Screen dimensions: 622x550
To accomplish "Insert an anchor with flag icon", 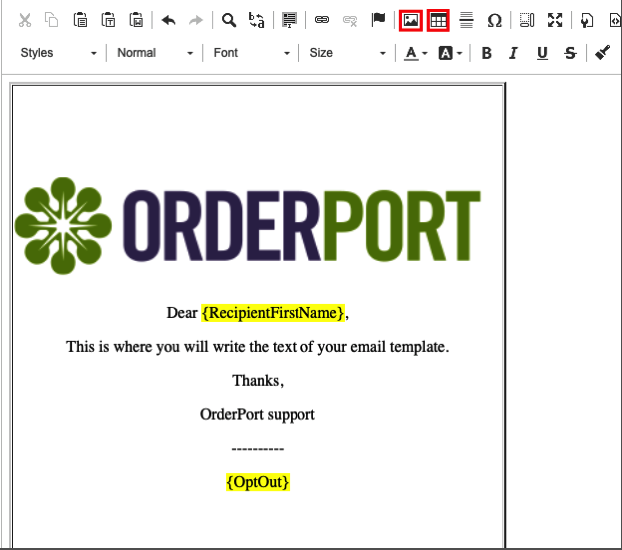I will (378, 19).
